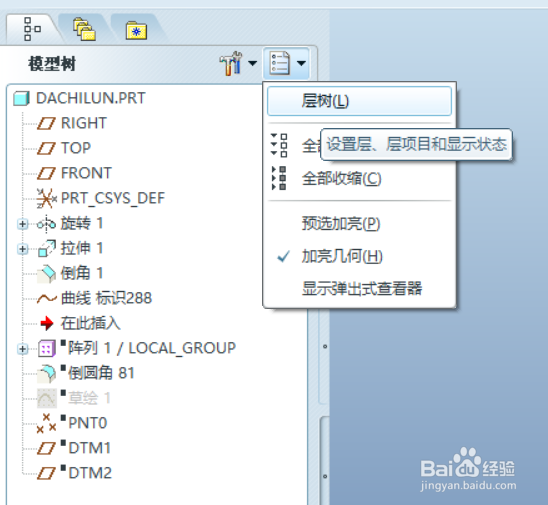Select 阵列 1 / LOCAL_GROUP feature
The height and width of the screenshot is (505, 548).
(x=152, y=348)
